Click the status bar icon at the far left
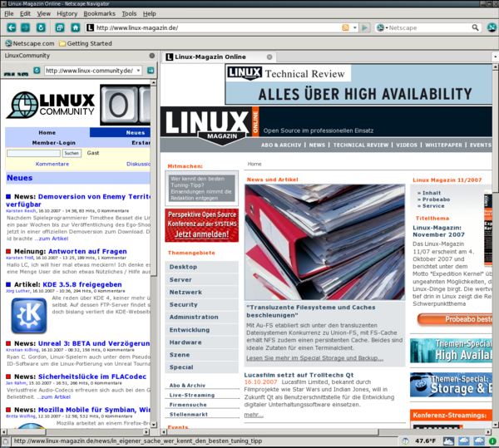The image size is (499, 448). (x=5, y=441)
